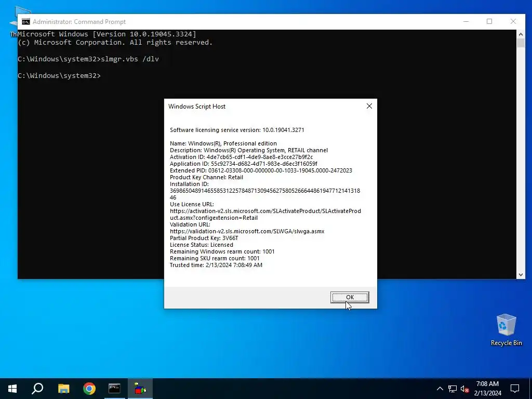The image size is (532, 399).
Task: Click the Microsoft Corporation copyright line
Action: [x=115, y=43]
